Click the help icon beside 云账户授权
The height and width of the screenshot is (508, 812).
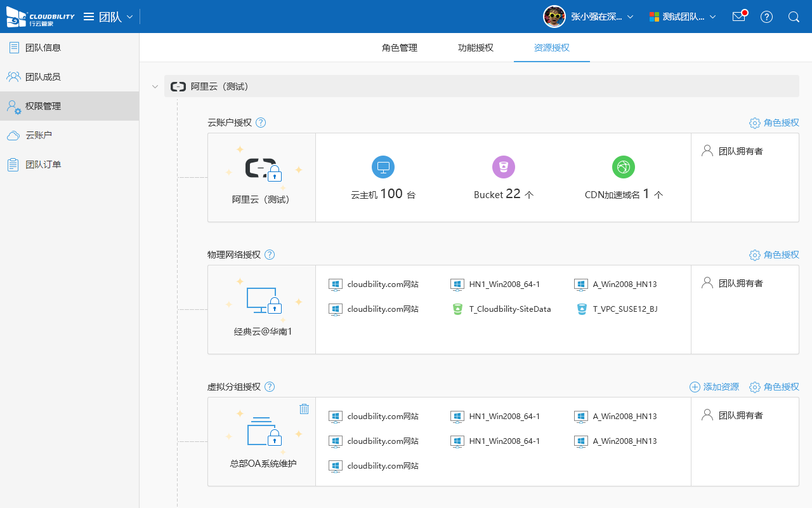coord(261,123)
